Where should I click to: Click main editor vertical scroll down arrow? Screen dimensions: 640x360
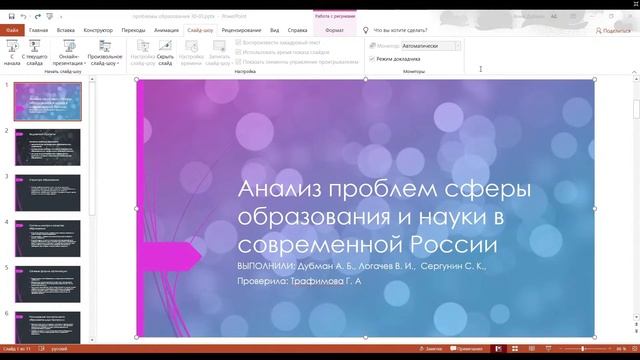pyautogui.click(x=636, y=317)
